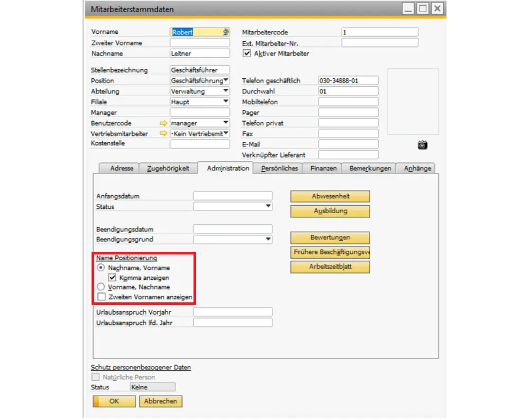Click the Zweiter Vorname input field
The width and height of the screenshot is (529, 420).
point(200,42)
